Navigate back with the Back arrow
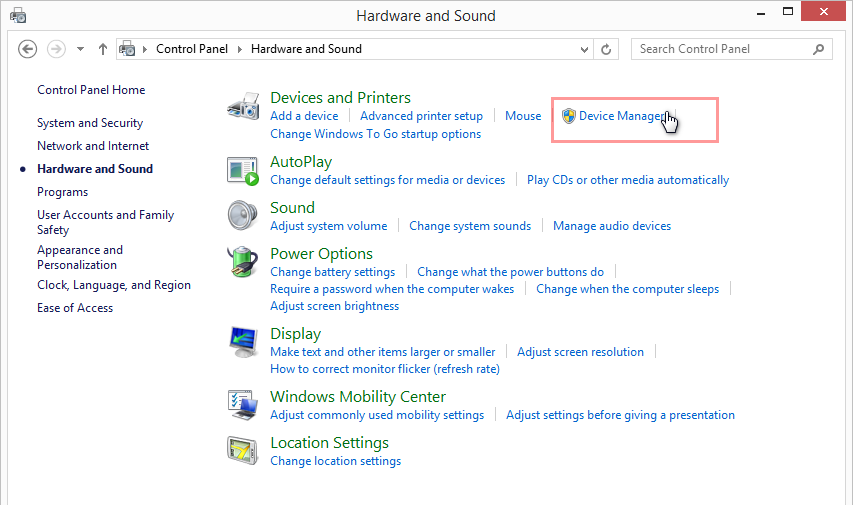Screen dimensions: 853x505 28,49
